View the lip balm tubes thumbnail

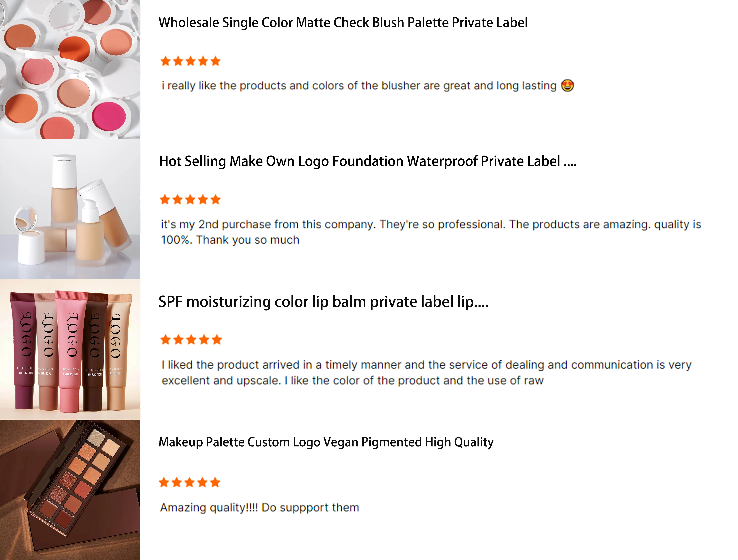click(x=70, y=349)
